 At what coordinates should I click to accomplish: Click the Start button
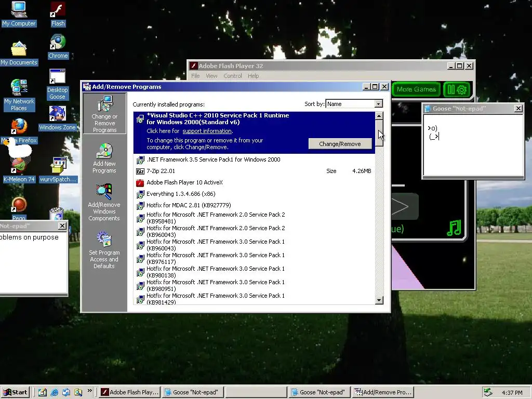click(x=15, y=392)
